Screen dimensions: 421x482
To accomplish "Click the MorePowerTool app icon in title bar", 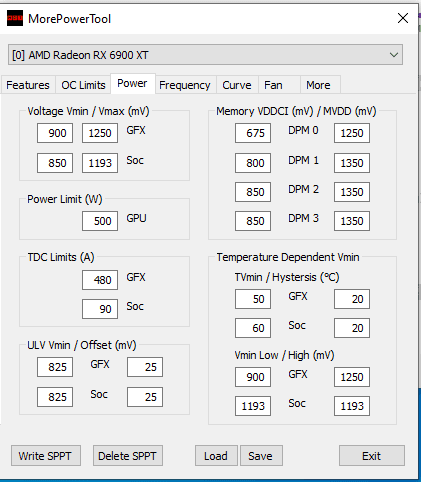I will point(15,18).
